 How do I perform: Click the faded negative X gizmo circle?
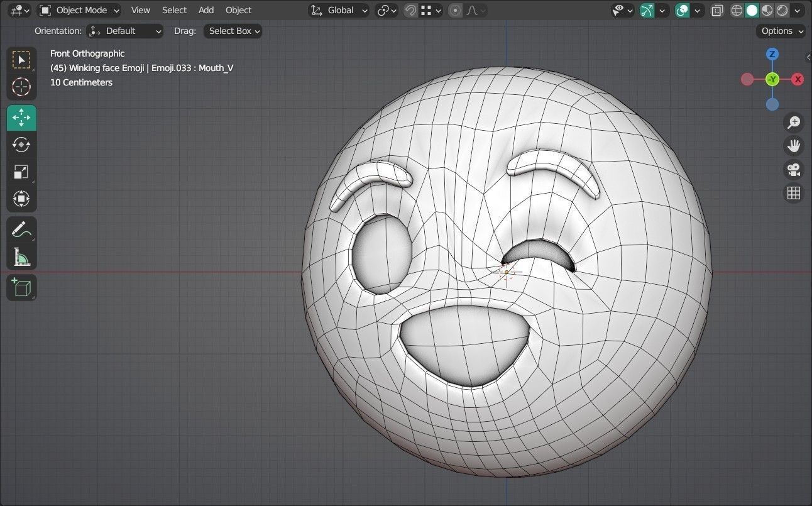tap(747, 79)
